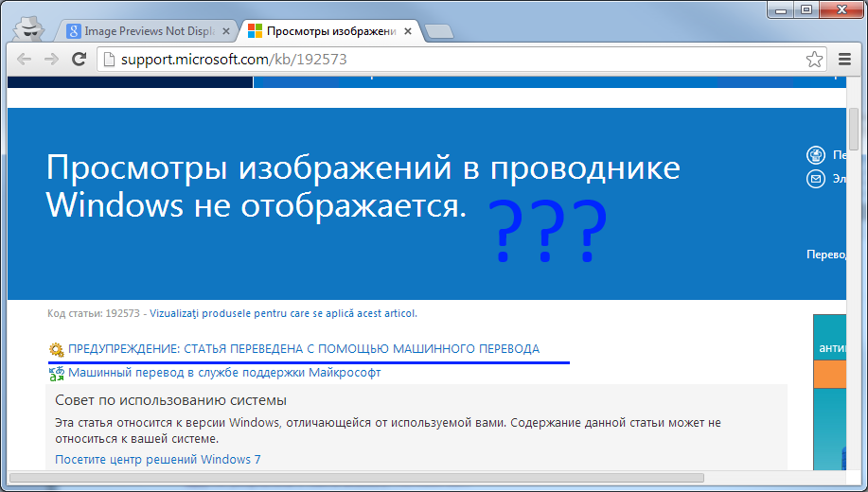Click the Код статьи: 192573 text

94,313
